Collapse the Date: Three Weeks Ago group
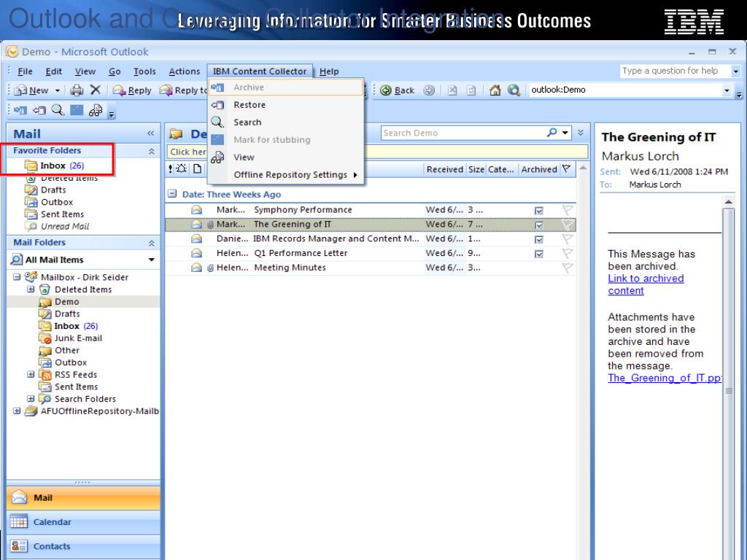This screenshot has height=560, width=747. click(x=172, y=194)
